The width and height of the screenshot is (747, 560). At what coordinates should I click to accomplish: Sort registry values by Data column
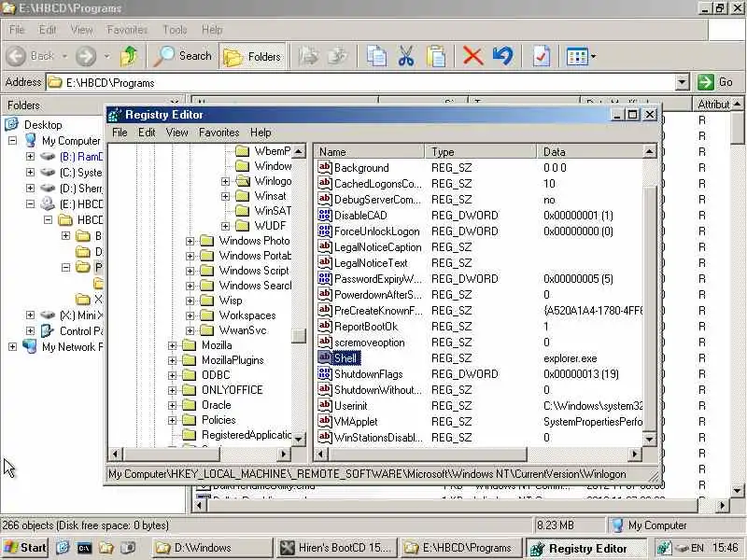point(590,152)
